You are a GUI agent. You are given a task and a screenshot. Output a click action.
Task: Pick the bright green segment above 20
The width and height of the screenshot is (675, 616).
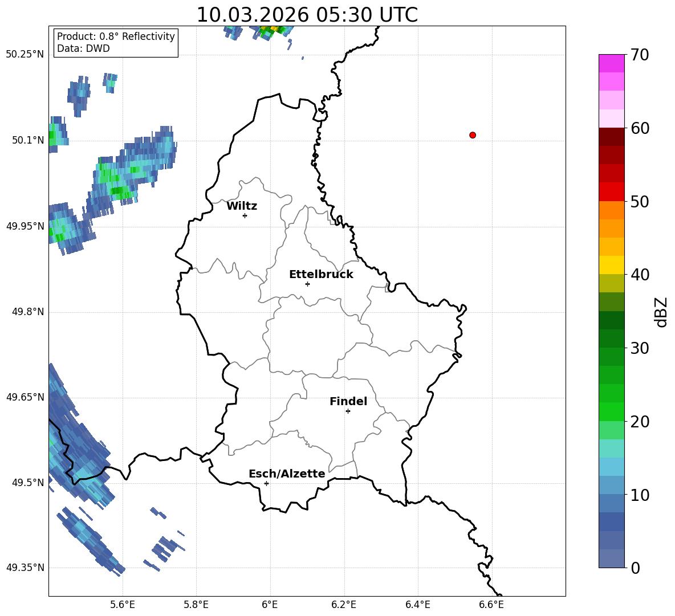[611, 411]
